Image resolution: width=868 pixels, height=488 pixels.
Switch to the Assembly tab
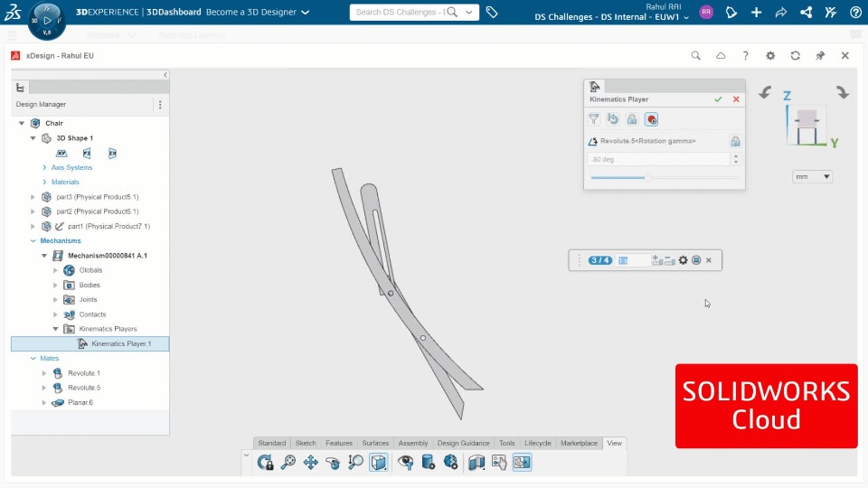coord(413,443)
